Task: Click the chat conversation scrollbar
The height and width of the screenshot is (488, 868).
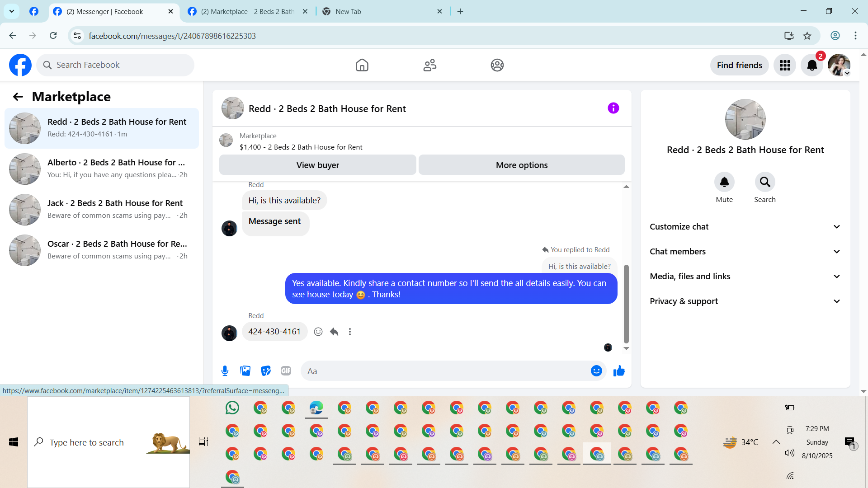Action: point(626,304)
